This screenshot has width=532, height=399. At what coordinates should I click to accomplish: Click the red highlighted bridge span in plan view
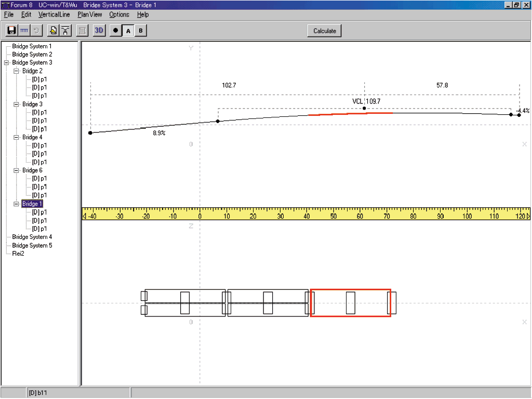coord(351,303)
